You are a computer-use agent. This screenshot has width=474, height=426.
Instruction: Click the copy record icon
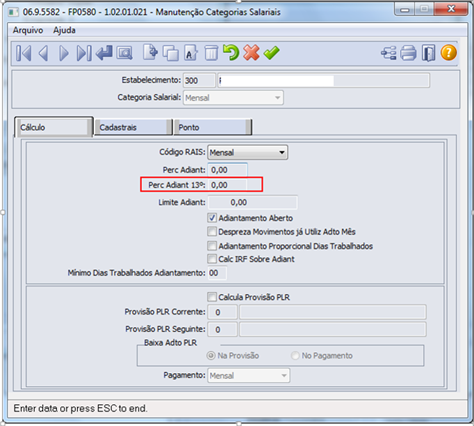pos(170,53)
